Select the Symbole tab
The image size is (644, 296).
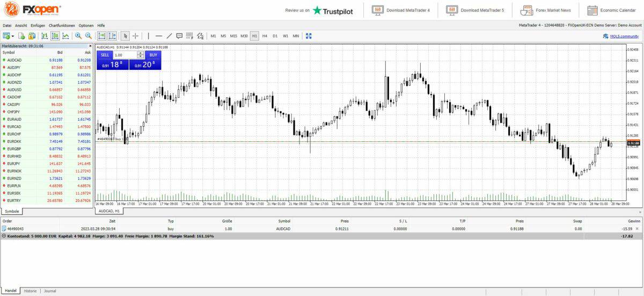(11, 211)
